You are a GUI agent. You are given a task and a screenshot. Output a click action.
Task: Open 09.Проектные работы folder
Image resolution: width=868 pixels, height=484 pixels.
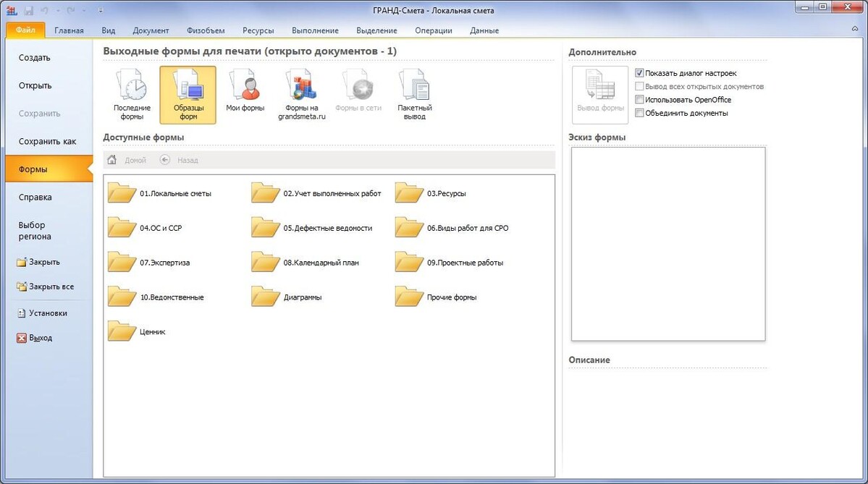pos(449,263)
